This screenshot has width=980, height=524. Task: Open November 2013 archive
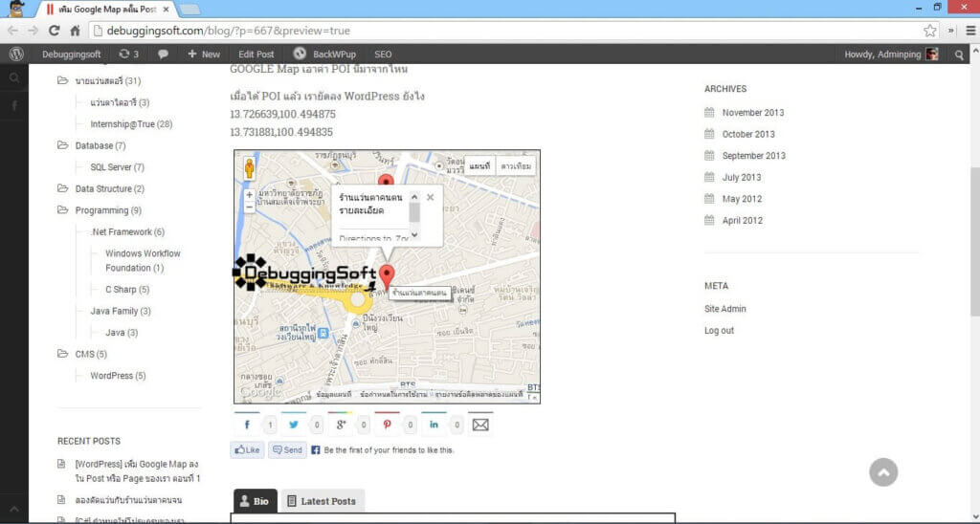pos(752,113)
